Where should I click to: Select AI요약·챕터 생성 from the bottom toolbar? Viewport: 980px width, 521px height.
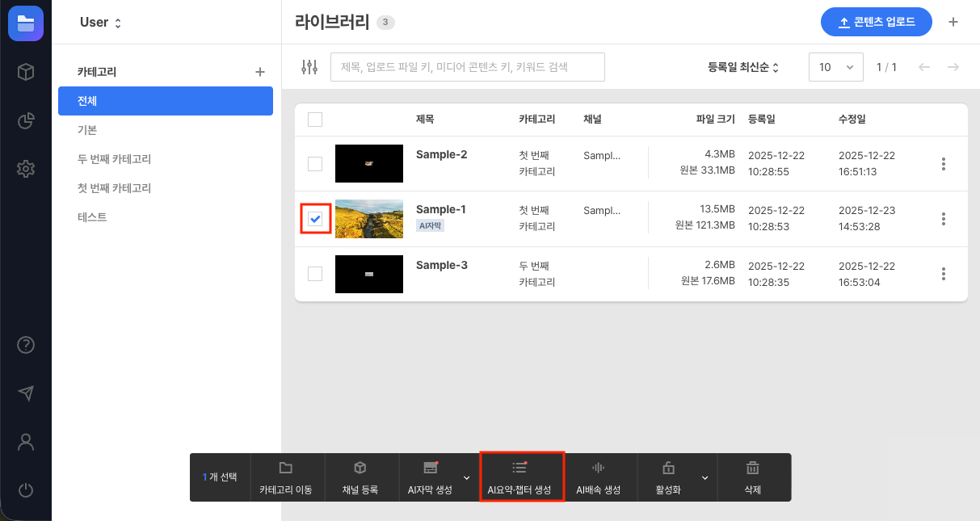point(522,477)
